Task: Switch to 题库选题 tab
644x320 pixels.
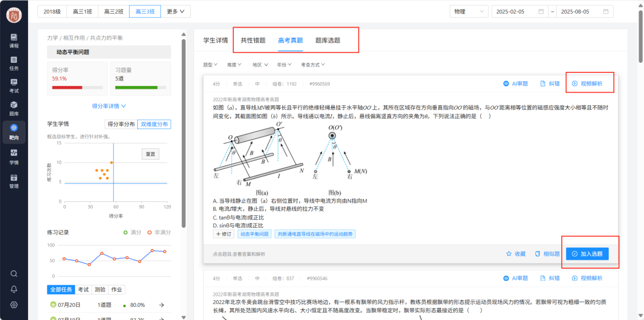Action: [328, 40]
